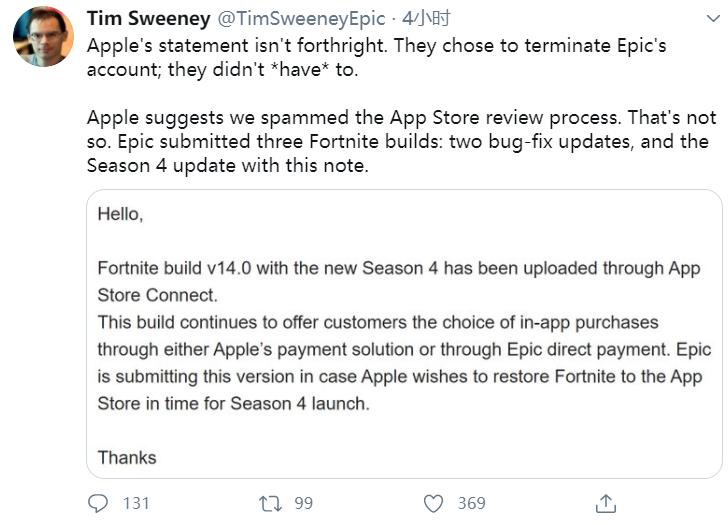Click "Store Connect." line in the note
Viewport: 728px width, 525px height.
click(157, 295)
